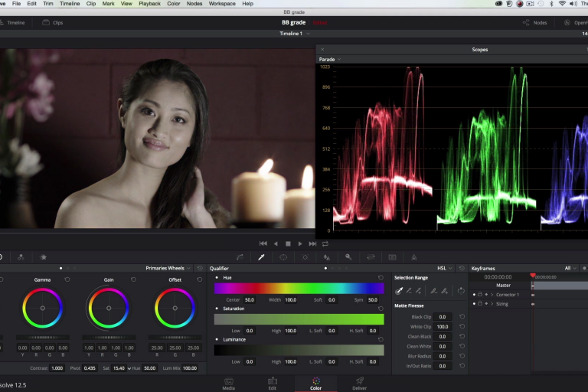Open the Media page
This screenshot has width=588, height=392.
tap(228, 384)
